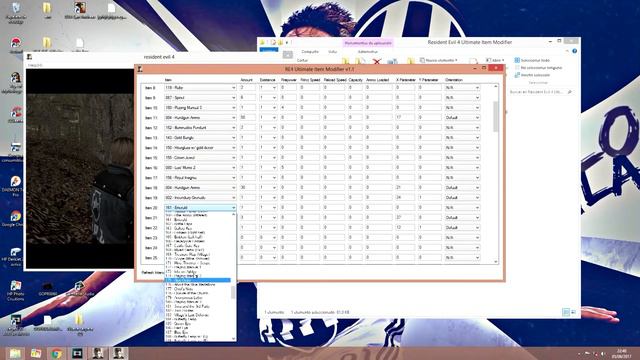Collapse the open Item 20 Emerald dropdown
This screenshot has width=640, height=360.
click(233, 208)
